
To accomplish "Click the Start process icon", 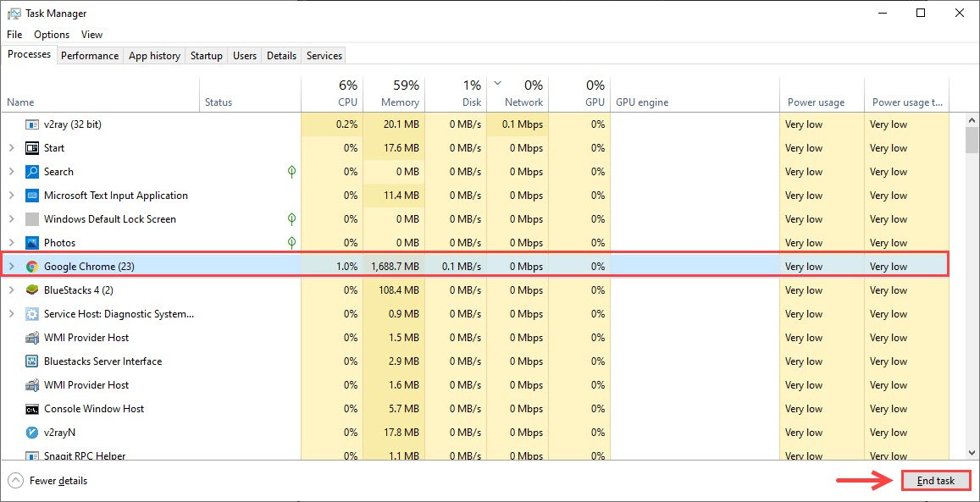I will click(x=32, y=148).
